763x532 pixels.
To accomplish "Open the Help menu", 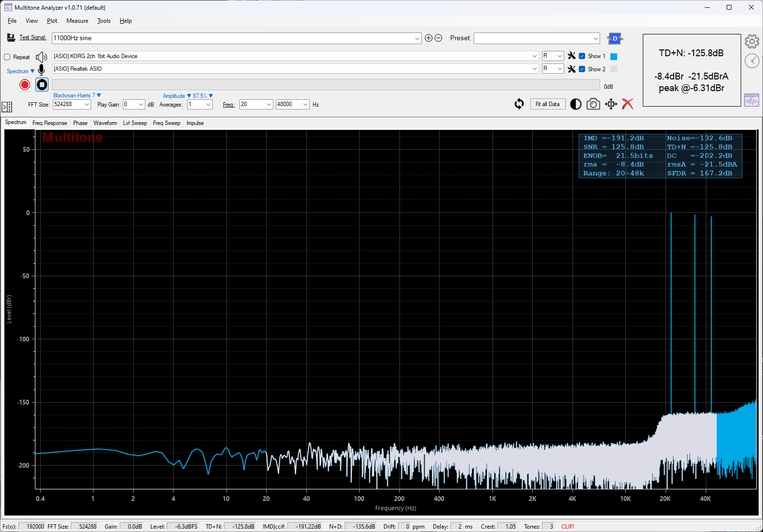I will tap(126, 21).
